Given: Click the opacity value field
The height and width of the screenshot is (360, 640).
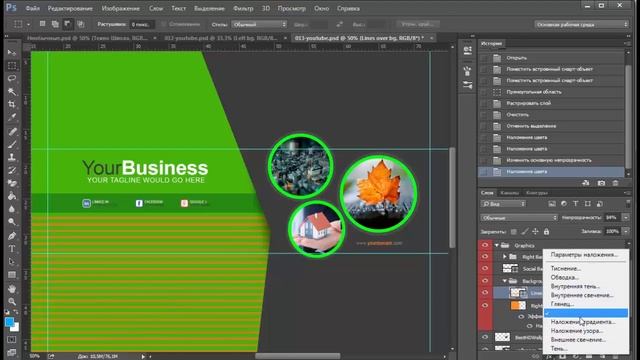Looking at the screenshot, I should [x=612, y=218].
